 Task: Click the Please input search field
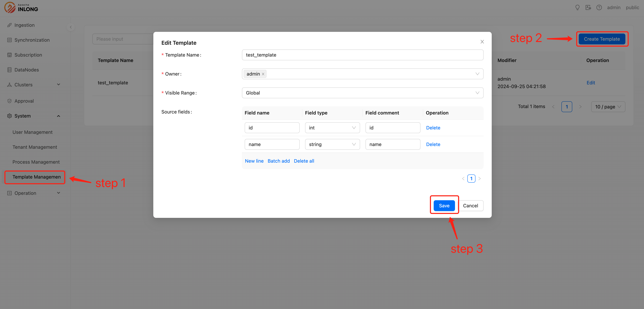(x=123, y=39)
